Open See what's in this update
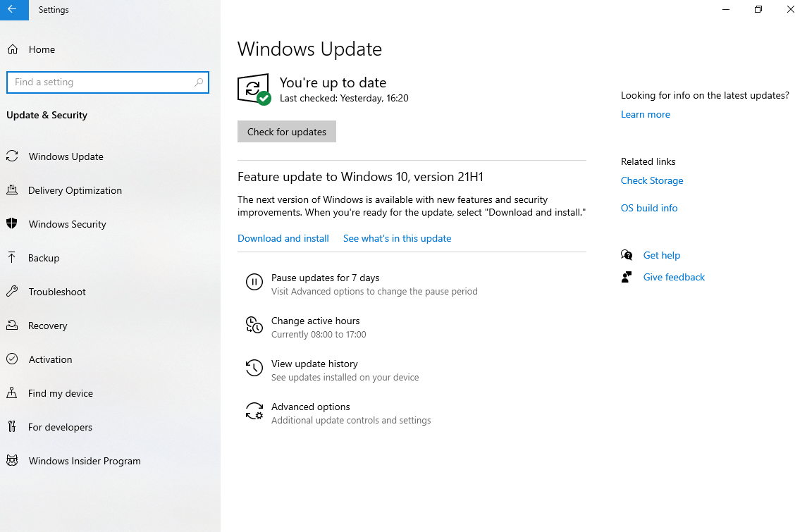 (397, 238)
